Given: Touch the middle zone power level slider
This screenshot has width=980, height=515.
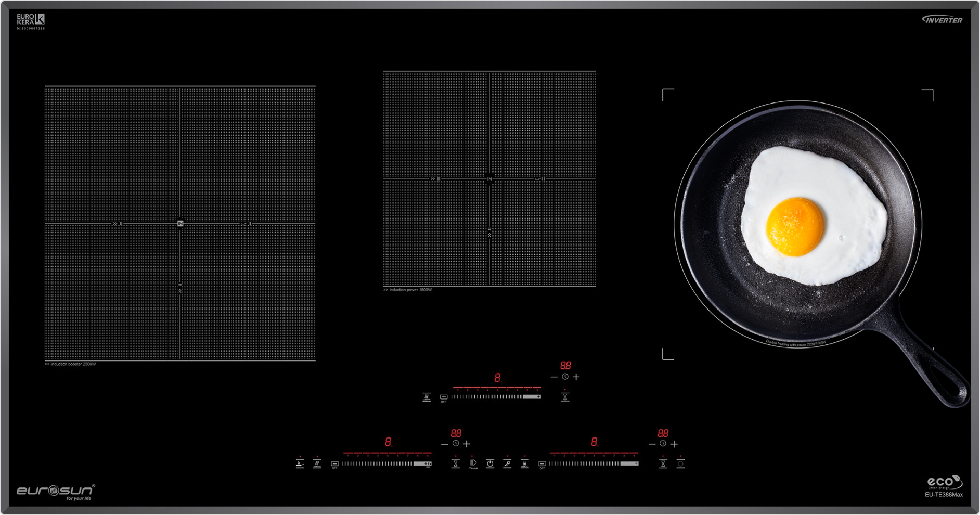Looking at the screenshot, I should pos(496,397).
